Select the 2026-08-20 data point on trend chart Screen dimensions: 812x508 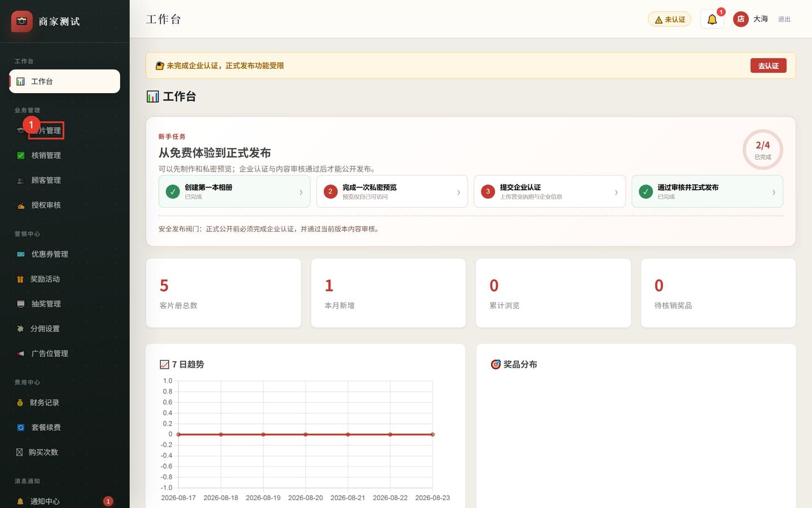[306, 434]
